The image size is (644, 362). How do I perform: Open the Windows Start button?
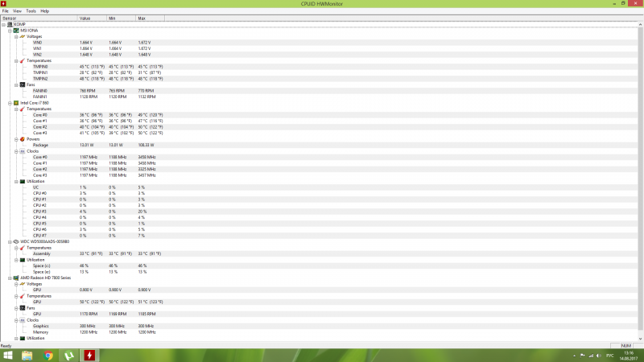pyautogui.click(x=8, y=356)
